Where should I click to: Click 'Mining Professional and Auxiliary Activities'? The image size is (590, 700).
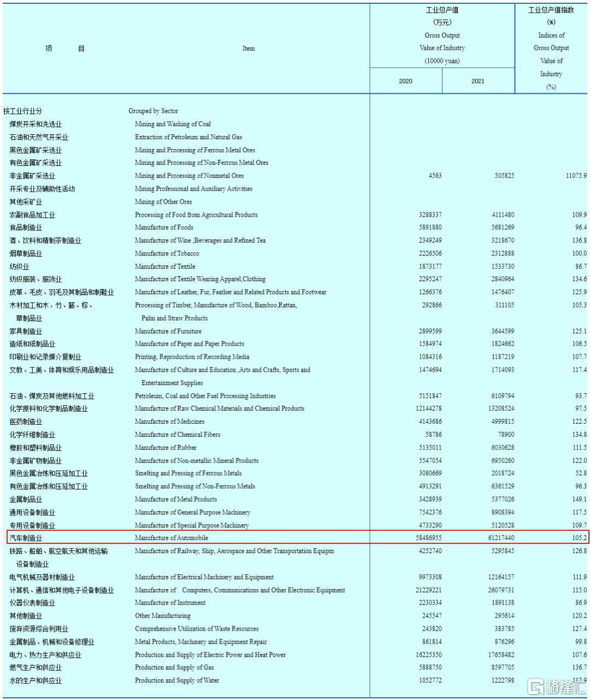(194, 189)
